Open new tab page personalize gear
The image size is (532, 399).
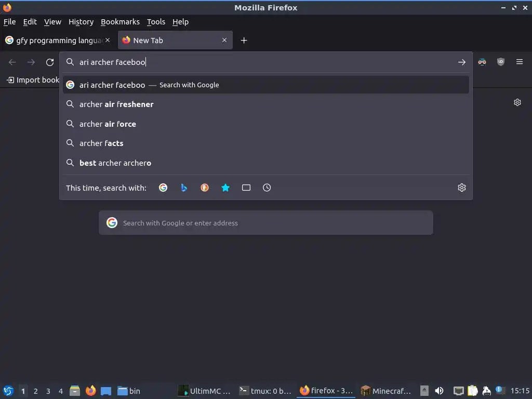pyautogui.click(x=517, y=102)
